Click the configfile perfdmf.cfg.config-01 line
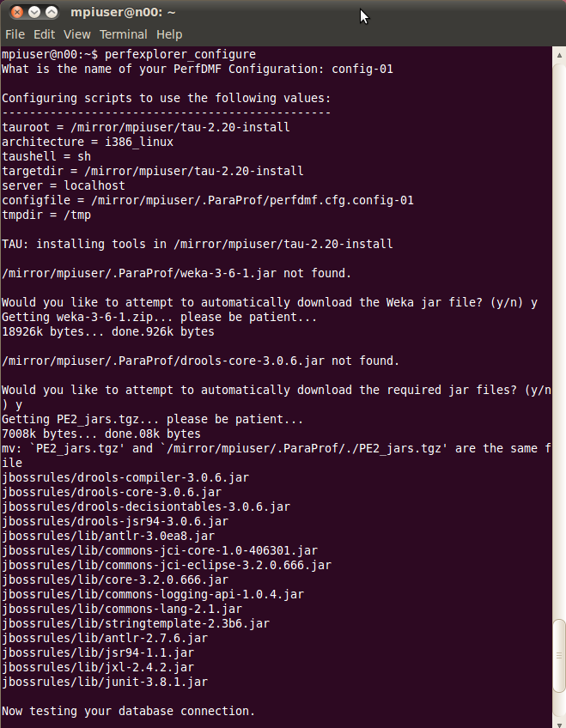 pyautogui.click(x=208, y=200)
